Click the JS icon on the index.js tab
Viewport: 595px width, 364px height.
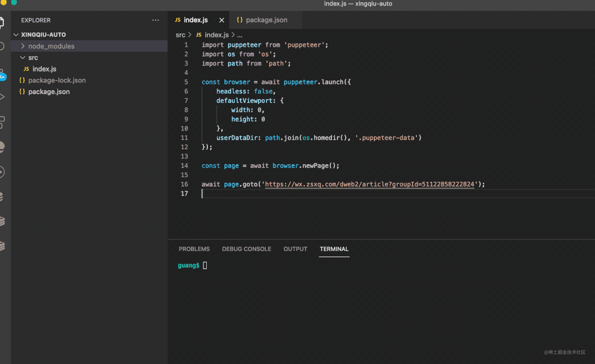pyautogui.click(x=178, y=20)
